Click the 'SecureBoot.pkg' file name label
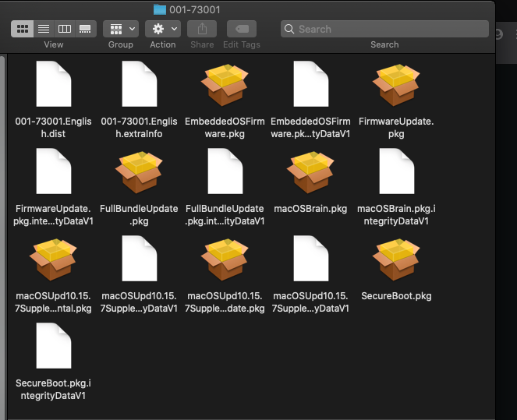 point(396,296)
